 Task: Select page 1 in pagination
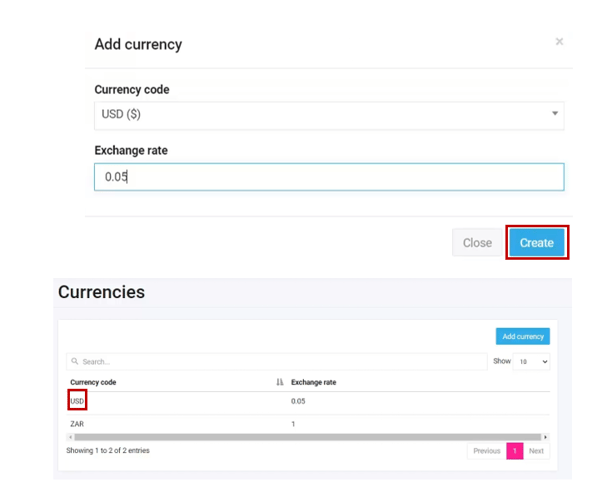click(514, 451)
